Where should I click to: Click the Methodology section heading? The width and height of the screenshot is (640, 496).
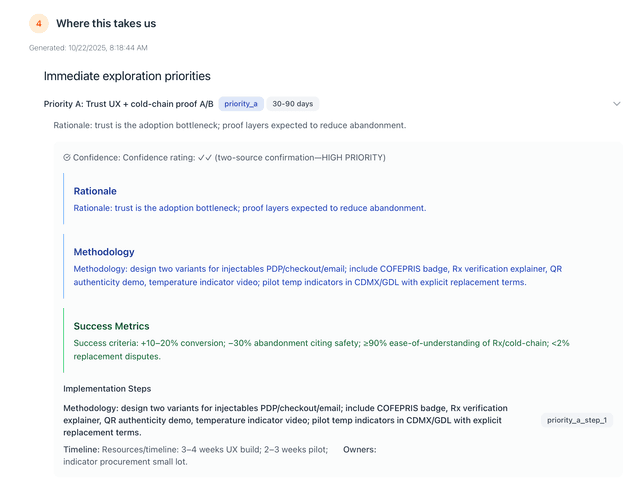tap(104, 252)
